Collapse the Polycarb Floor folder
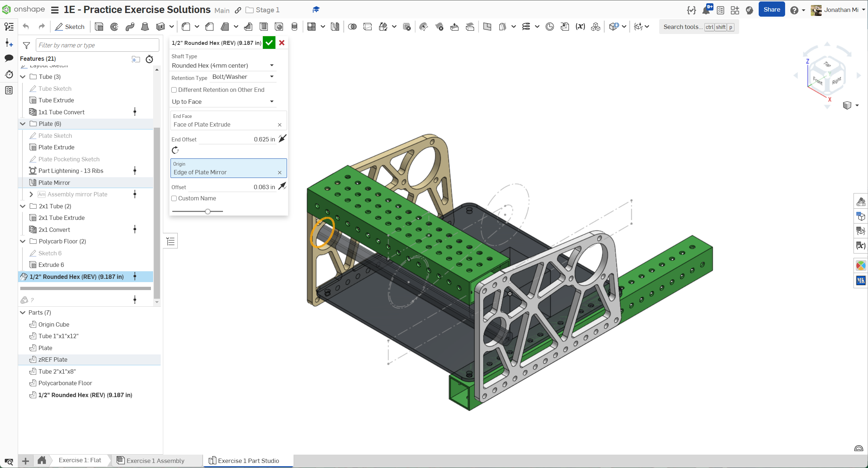This screenshot has height=468, width=868. click(x=23, y=241)
